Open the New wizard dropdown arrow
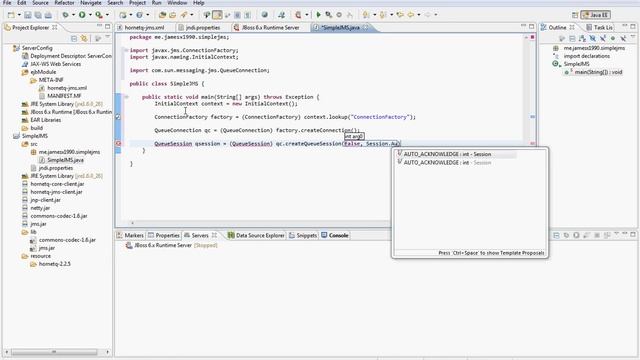The image size is (640, 360). (x=19, y=15)
